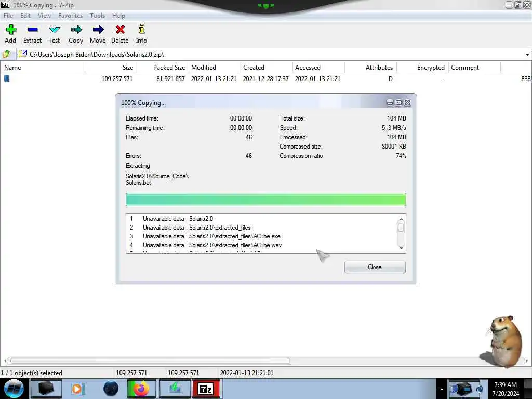The image size is (532, 399).
Task: Click Close in the copying dialog
Action: point(375,267)
